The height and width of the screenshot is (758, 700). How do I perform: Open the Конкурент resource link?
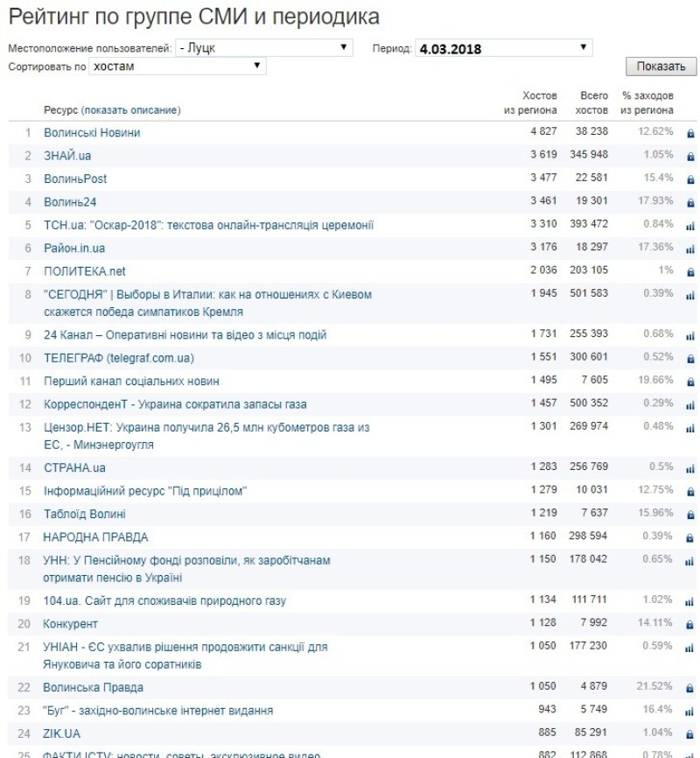[71, 624]
